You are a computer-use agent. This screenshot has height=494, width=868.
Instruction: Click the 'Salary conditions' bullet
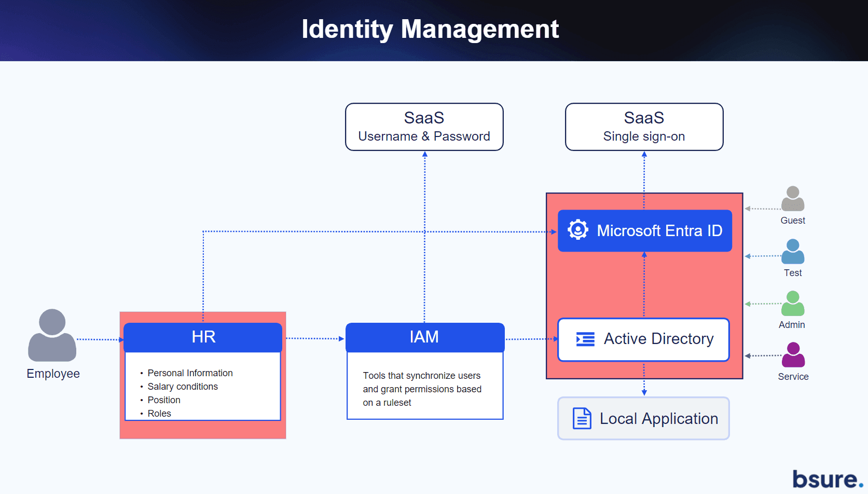coord(183,387)
